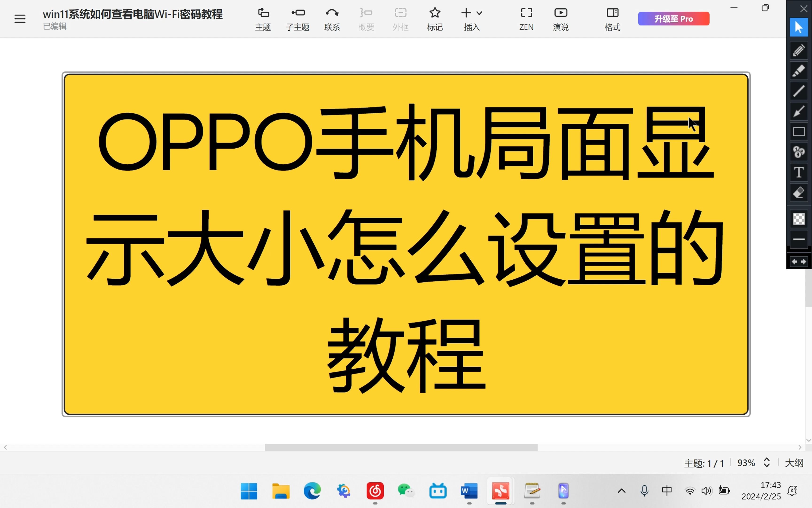The image size is (812, 508).
Task: Open the Windows Start menu
Action: pyautogui.click(x=249, y=491)
